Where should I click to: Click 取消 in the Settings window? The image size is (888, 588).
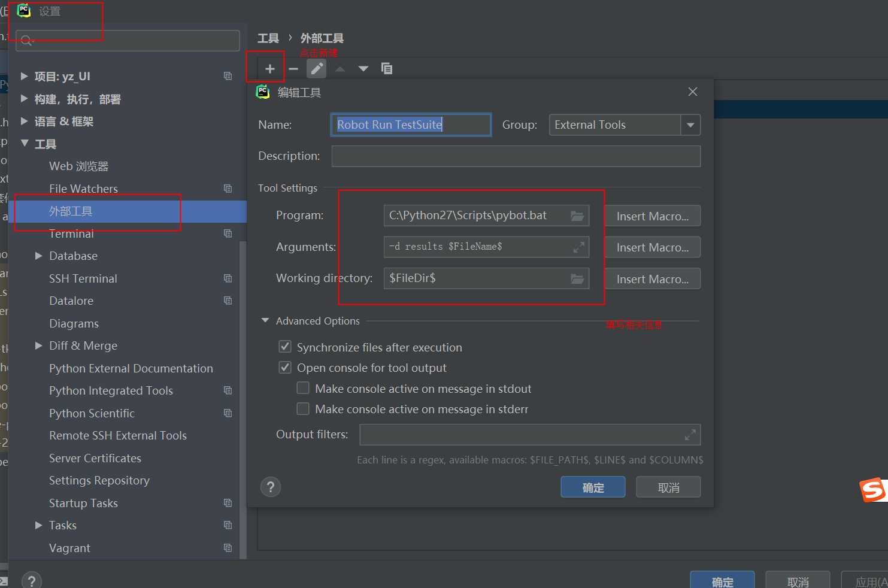(x=798, y=581)
